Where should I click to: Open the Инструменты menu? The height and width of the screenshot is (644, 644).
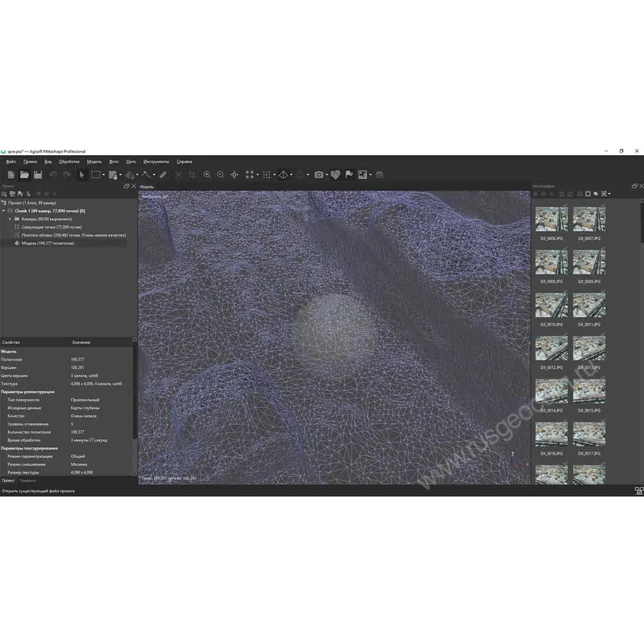[x=156, y=162]
